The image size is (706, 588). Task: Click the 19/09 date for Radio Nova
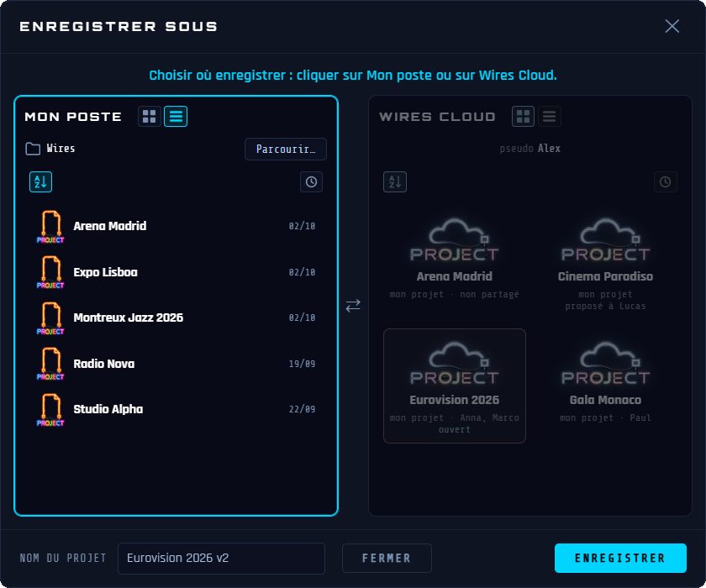click(x=302, y=364)
